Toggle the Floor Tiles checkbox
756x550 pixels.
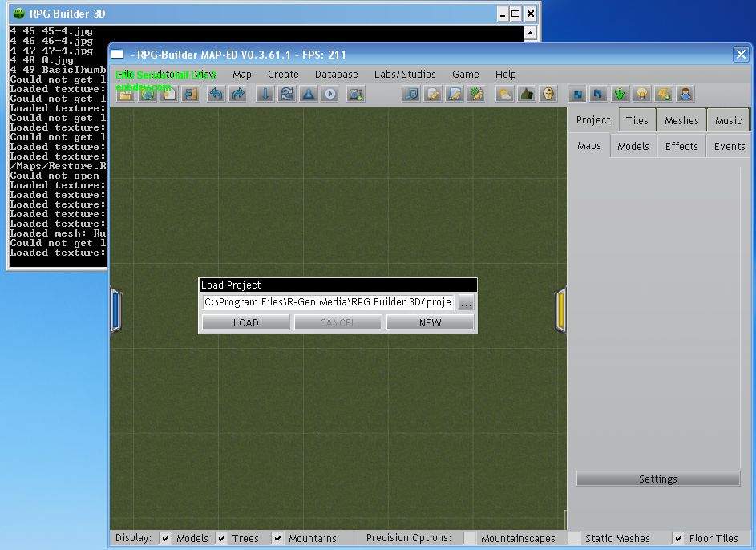coord(678,538)
